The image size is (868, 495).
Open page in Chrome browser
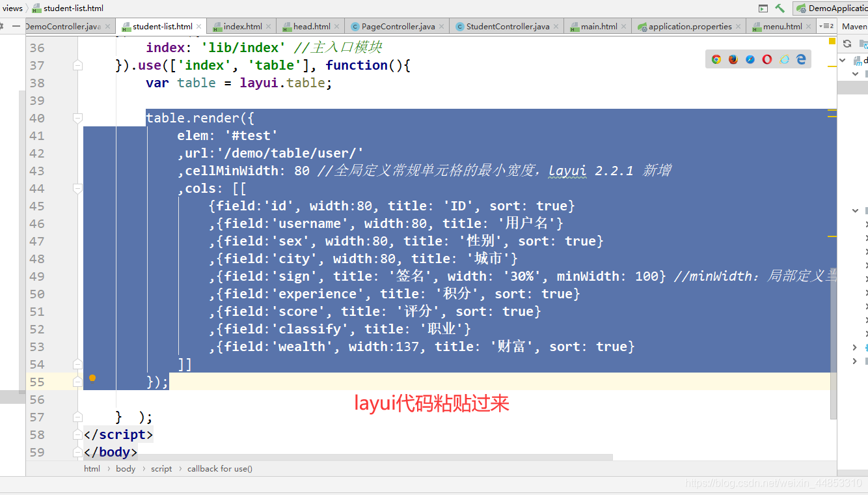716,59
